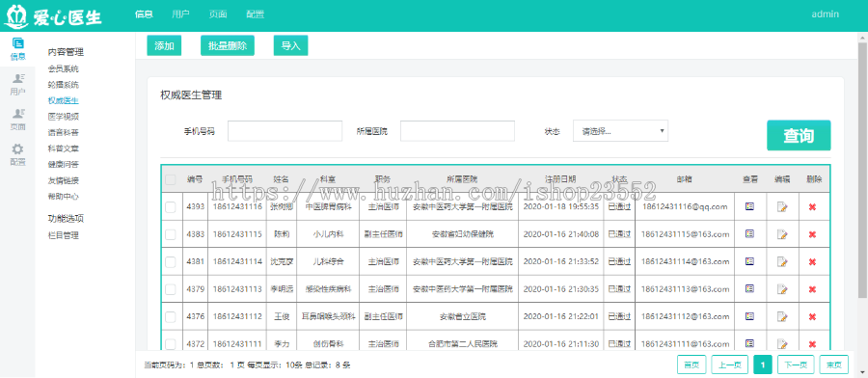Open 栏目管理 in sidebar
This screenshot has width=868, height=378.
point(63,235)
